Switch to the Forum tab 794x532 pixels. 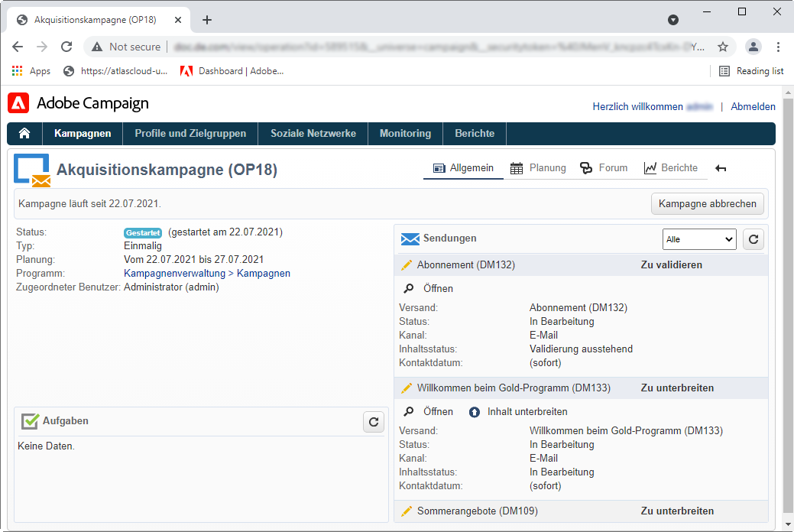click(x=604, y=167)
